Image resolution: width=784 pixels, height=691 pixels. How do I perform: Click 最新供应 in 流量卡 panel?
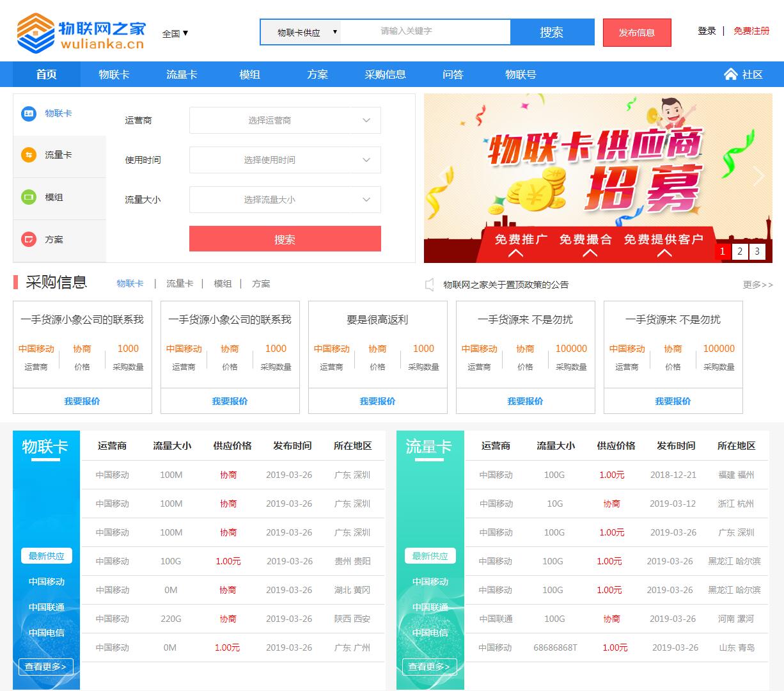click(x=430, y=556)
